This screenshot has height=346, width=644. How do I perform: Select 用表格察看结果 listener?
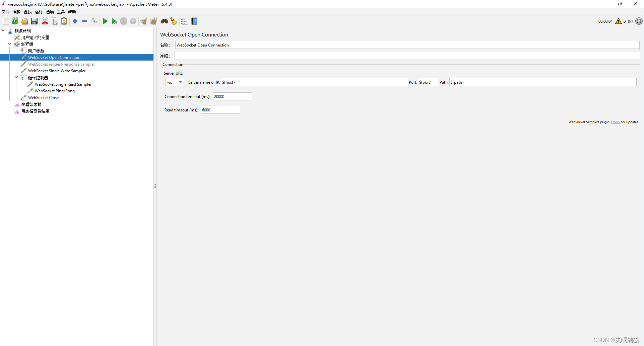pyautogui.click(x=35, y=111)
